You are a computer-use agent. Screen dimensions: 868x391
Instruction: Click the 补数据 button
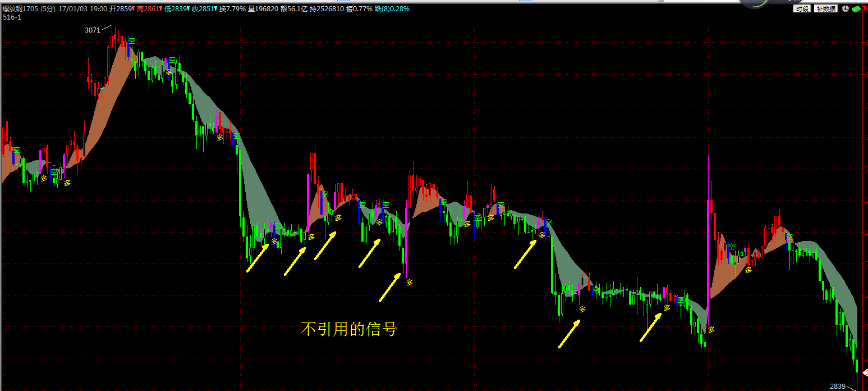[x=826, y=8]
